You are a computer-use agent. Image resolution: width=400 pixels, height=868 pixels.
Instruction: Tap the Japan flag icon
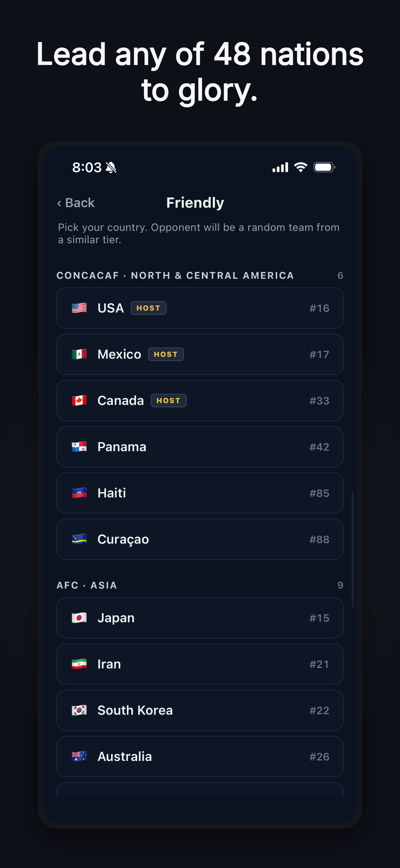[x=79, y=618]
